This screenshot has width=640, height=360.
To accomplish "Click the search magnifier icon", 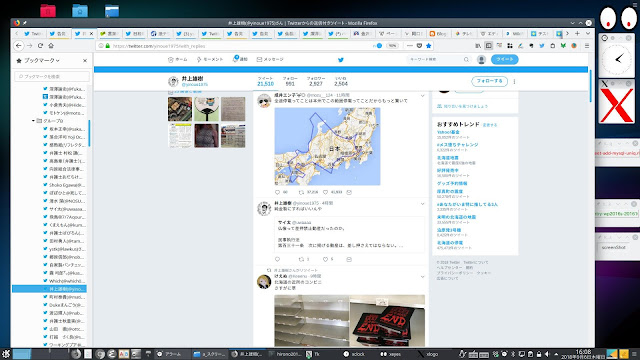I will point(466,60).
